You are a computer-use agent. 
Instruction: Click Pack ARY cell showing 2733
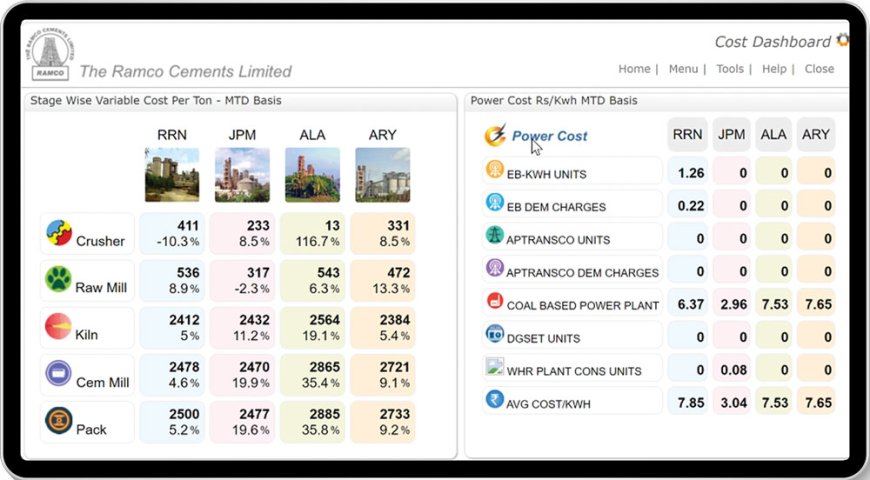click(383, 422)
